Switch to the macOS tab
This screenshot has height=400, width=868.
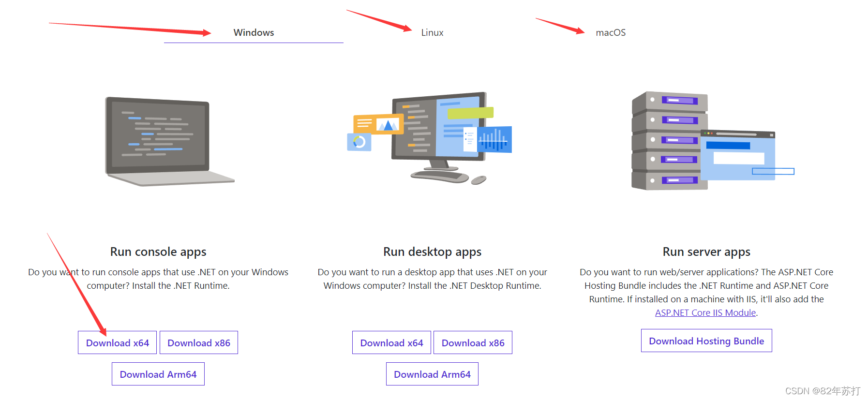click(x=611, y=32)
